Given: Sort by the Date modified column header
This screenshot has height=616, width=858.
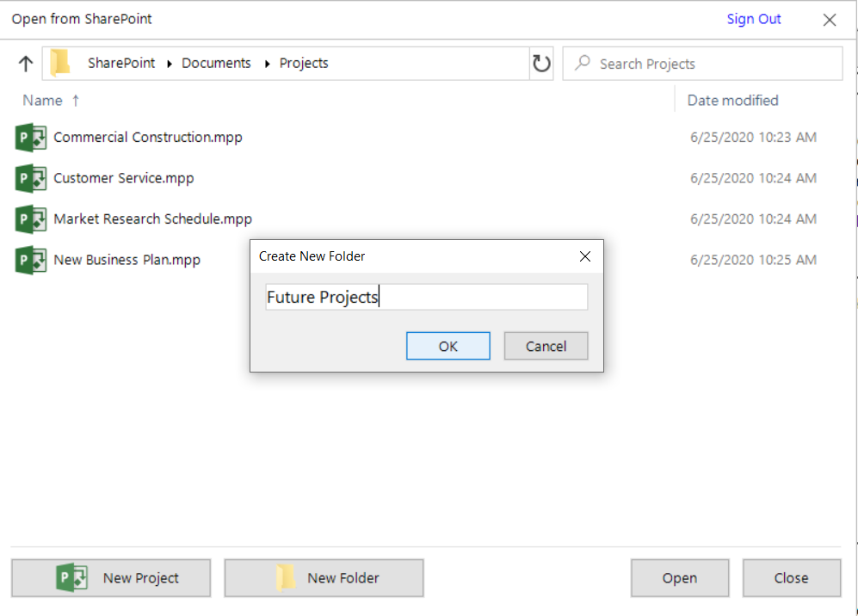Looking at the screenshot, I should (x=732, y=101).
